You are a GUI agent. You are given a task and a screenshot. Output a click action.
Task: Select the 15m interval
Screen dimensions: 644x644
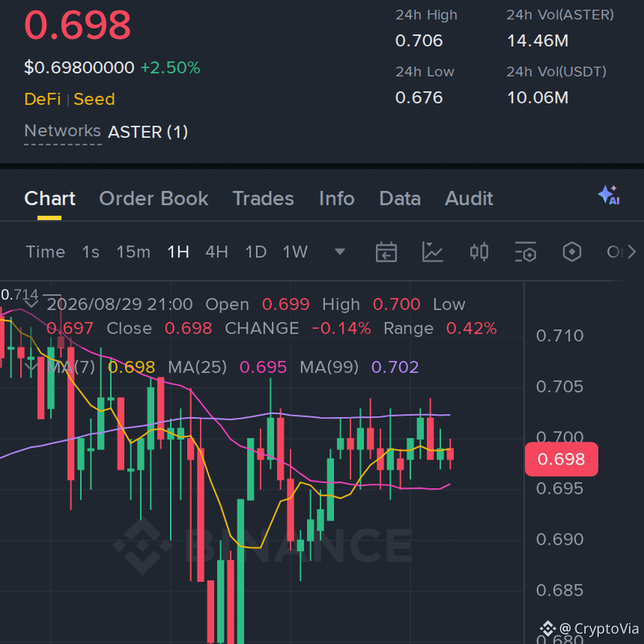point(134,252)
